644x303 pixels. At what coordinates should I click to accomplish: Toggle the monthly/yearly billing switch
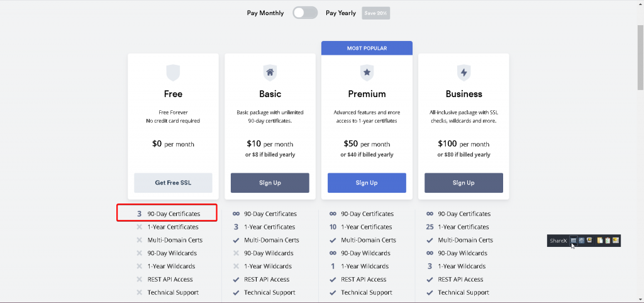pyautogui.click(x=305, y=13)
